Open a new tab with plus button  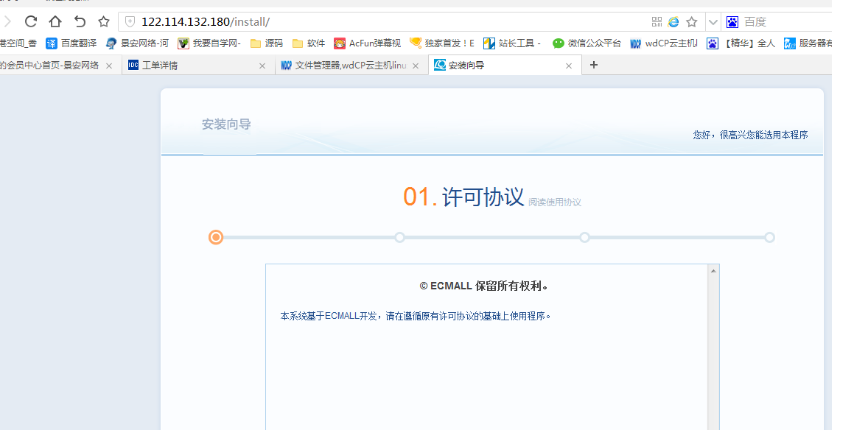coord(594,65)
